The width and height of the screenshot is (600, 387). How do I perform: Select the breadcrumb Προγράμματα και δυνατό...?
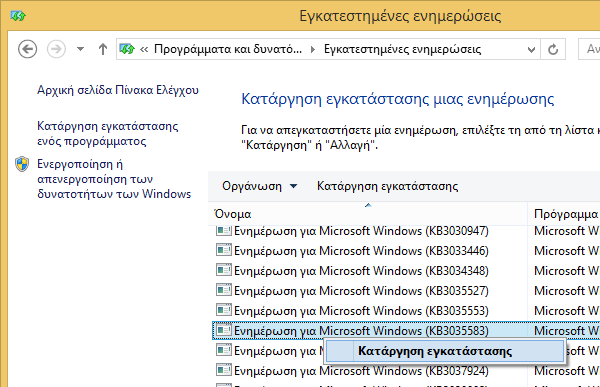pyautogui.click(x=228, y=49)
